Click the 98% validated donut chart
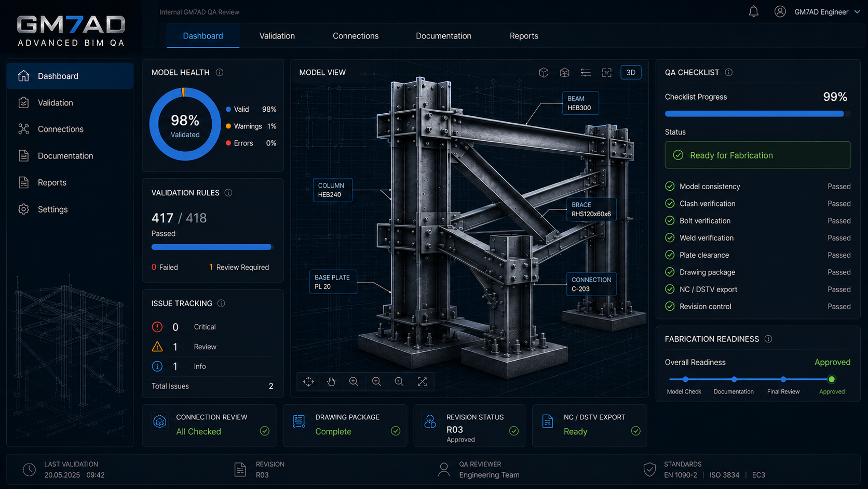 (x=185, y=124)
